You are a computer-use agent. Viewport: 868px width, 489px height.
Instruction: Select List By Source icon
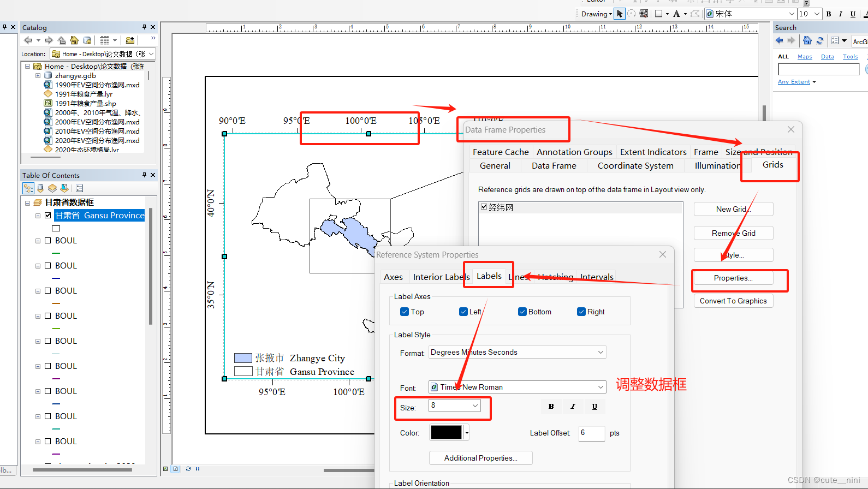point(40,188)
